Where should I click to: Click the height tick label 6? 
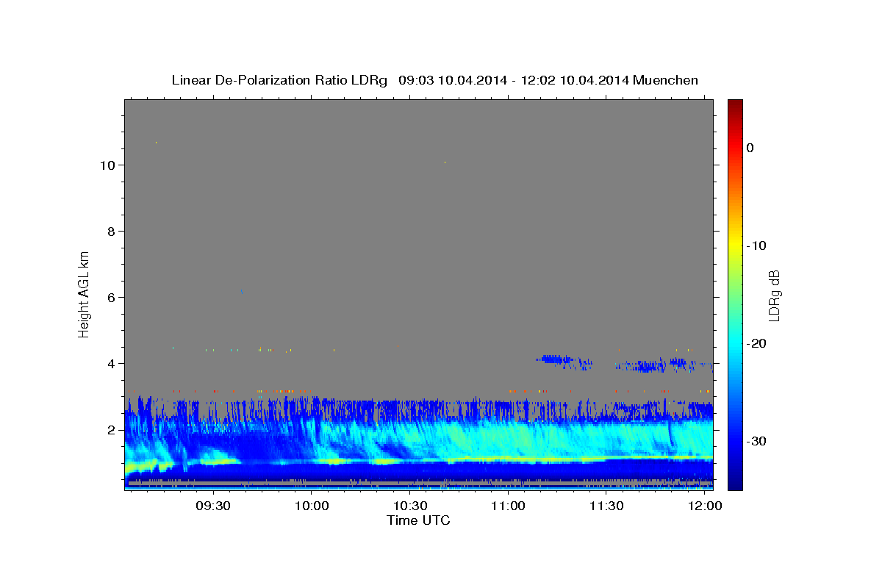(x=112, y=297)
